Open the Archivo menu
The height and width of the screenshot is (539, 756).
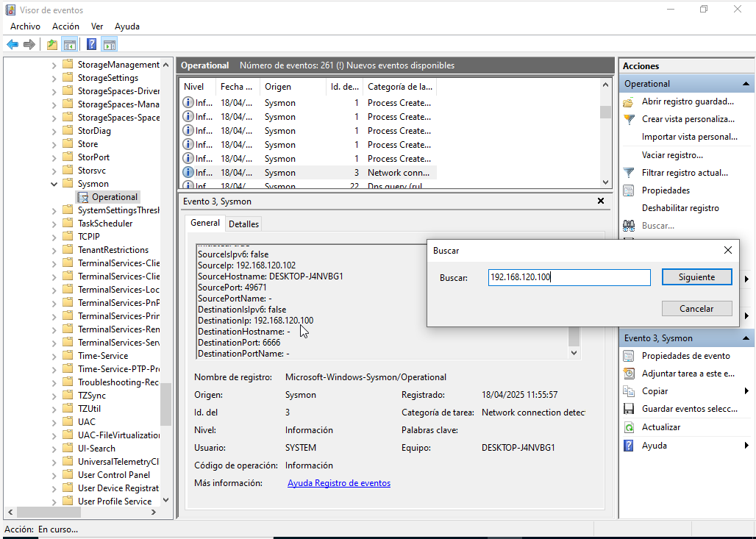(x=25, y=26)
